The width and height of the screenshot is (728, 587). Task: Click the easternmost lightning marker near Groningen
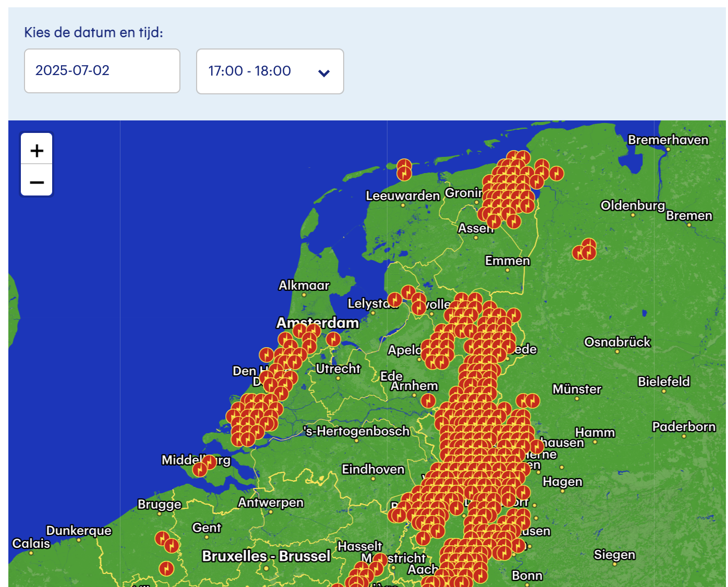coord(557,173)
